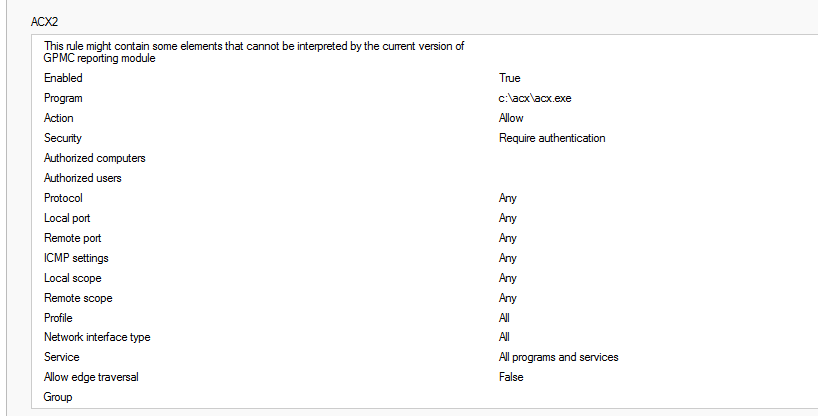The height and width of the screenshot is (416, 826).
Task: Click the True value for Enabled
Action: (x=509, y=78)
